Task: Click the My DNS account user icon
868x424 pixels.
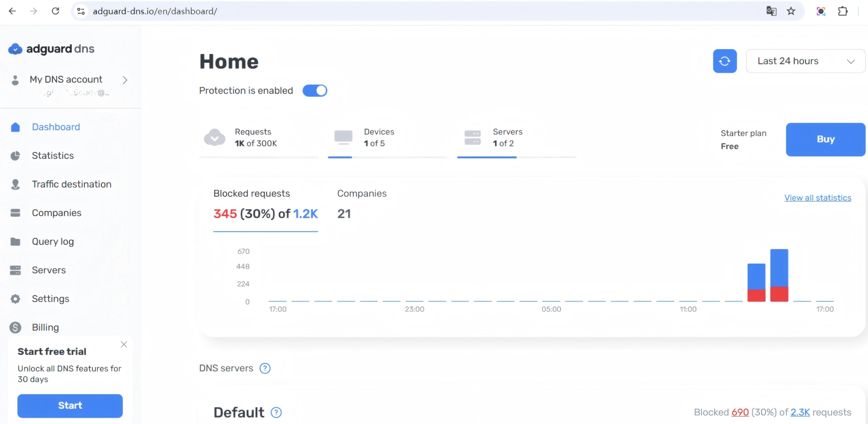Action: [x=15, y=80]
